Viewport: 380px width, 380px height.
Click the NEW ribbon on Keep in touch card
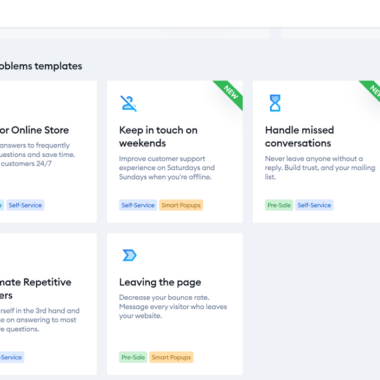pos(230,92)
